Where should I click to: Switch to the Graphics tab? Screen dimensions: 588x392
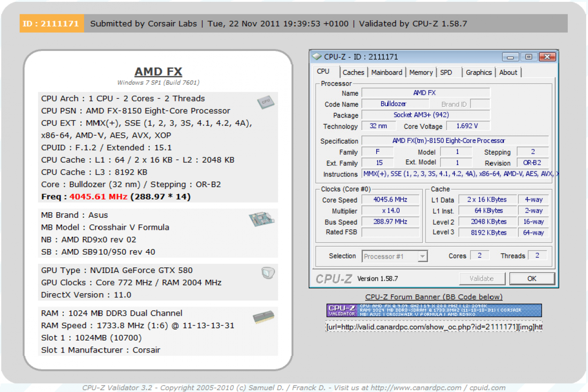point(479,72)
